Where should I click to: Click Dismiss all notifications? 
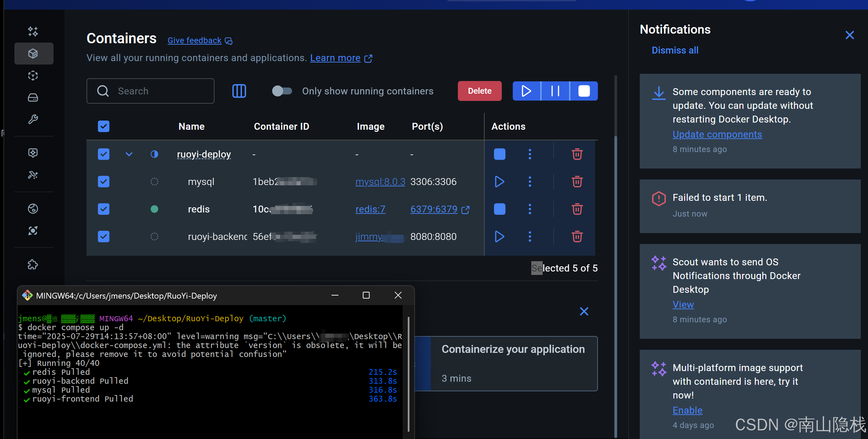pos(675,50)
